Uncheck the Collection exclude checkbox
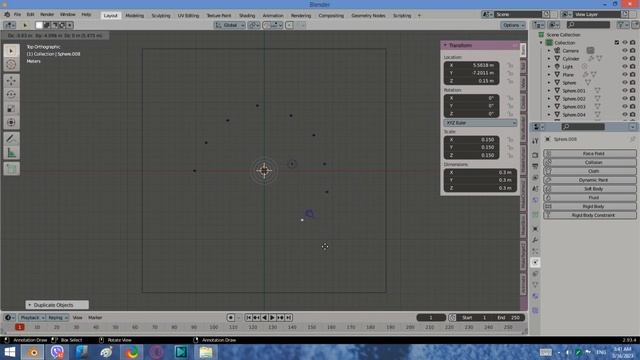 coord(617,42)
